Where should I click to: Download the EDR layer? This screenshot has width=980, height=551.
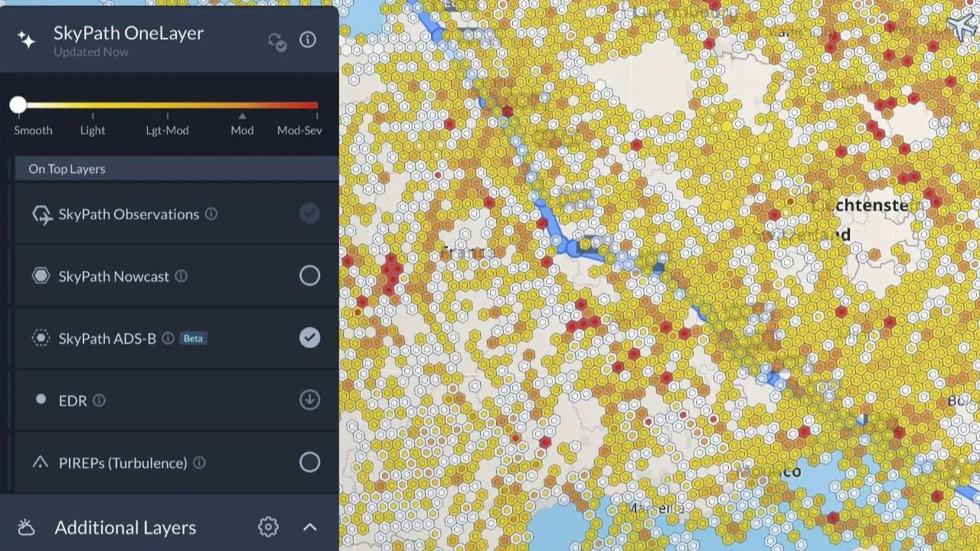click(x=309, y=399)
